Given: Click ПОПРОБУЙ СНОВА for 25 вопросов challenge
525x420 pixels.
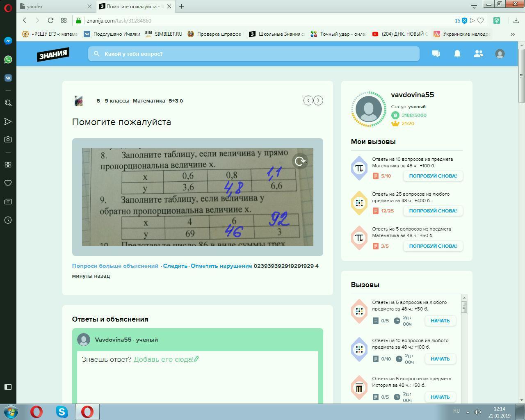Looking at the screenshot, I should [433, 211].
